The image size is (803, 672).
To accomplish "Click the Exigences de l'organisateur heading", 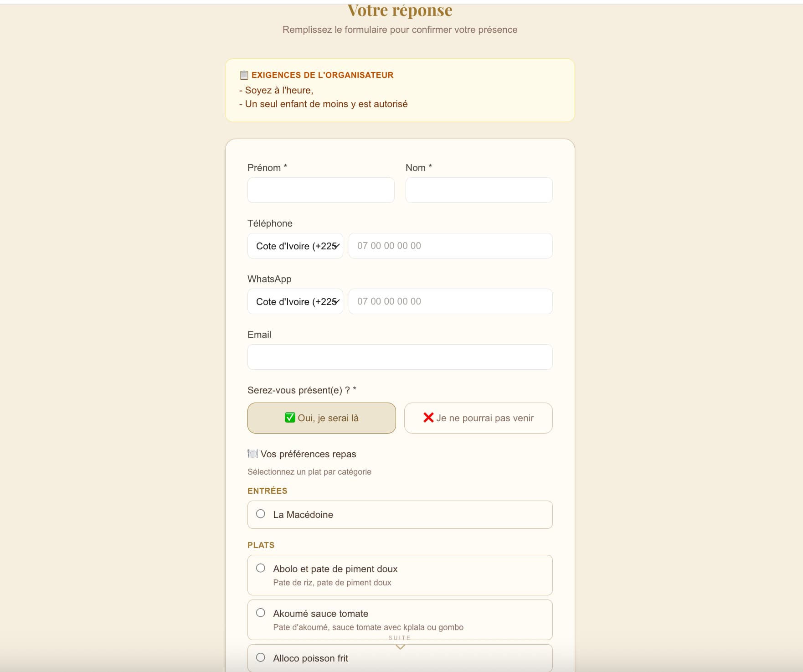I will [x=322, y=75].
